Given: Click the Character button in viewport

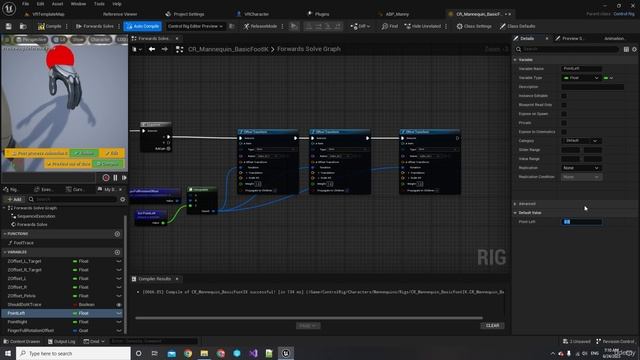Looking at the screenshot, I should point(100,40).
